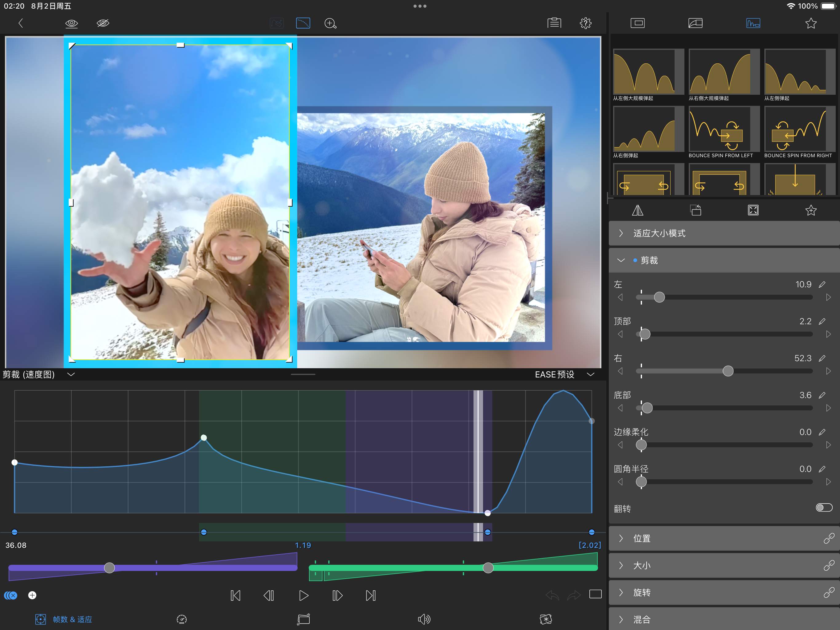
Task: Show the layer with the open eye icon
Action: (x=71, y=23)
